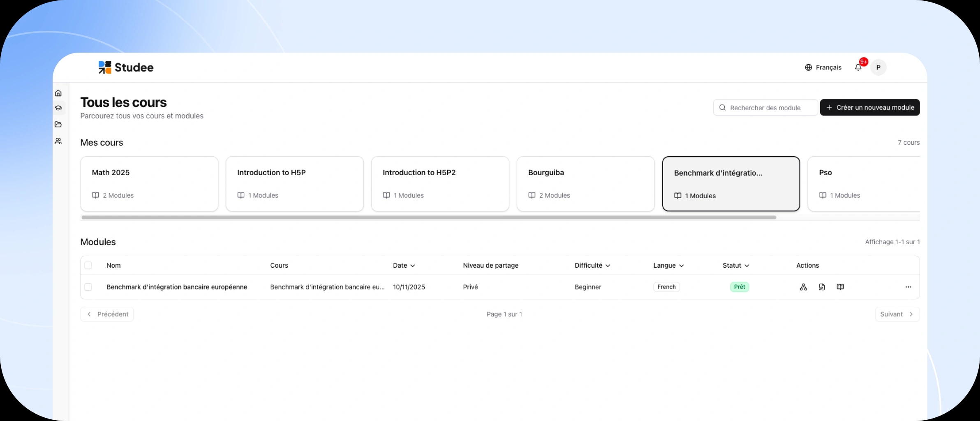
Task: Toggle the select-all header checkbox
Action: pyautogui.click(x=88, y=266)
